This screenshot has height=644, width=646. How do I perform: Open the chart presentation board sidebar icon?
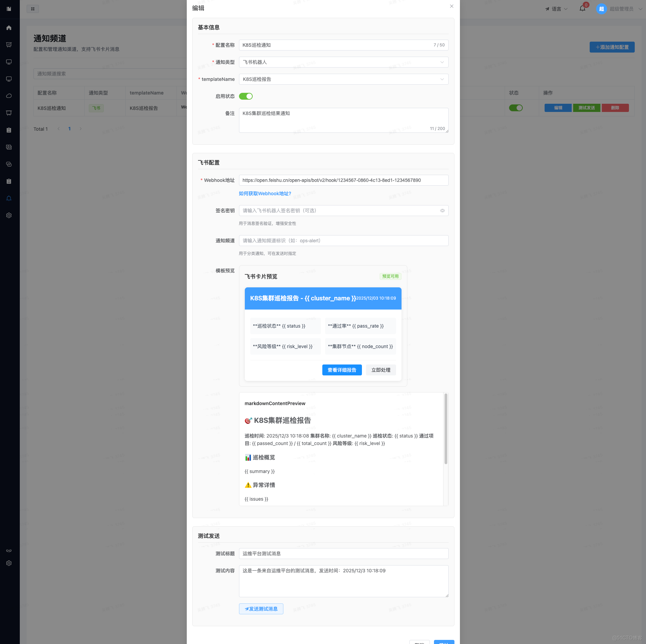[x=9, y=45]
